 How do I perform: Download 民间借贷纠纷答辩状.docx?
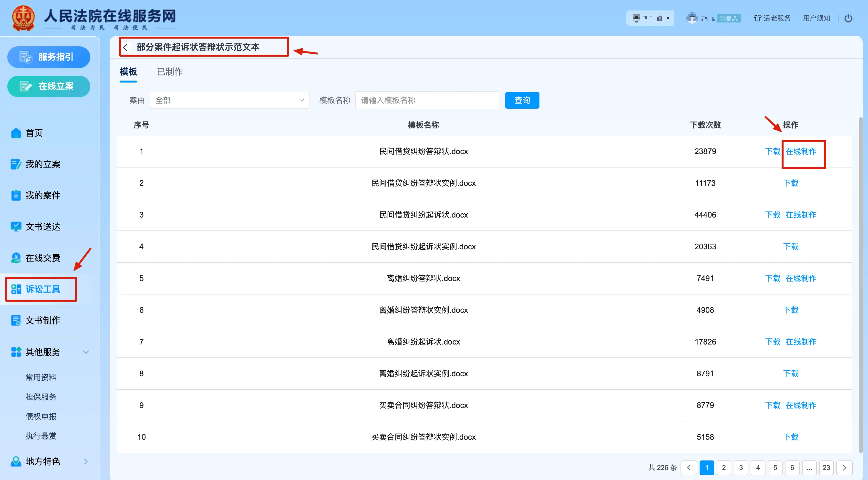[x=773, y=151]
